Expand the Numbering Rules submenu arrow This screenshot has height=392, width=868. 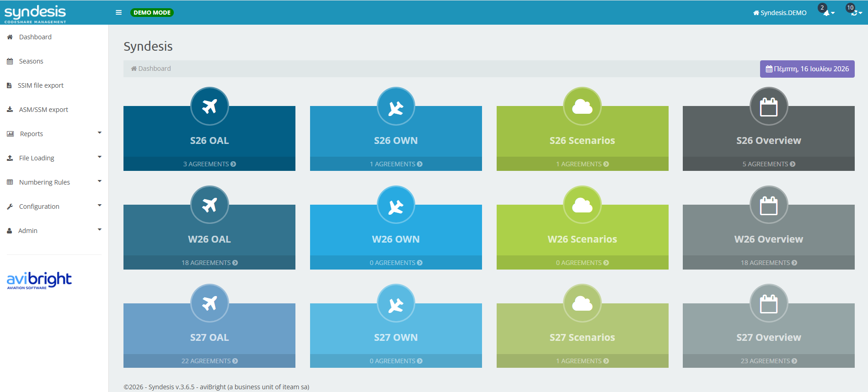pos(100,181)
